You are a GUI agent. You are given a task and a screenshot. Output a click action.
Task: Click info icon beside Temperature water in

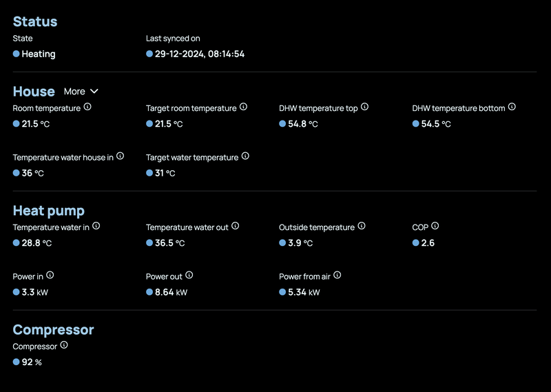click(96, 226)
